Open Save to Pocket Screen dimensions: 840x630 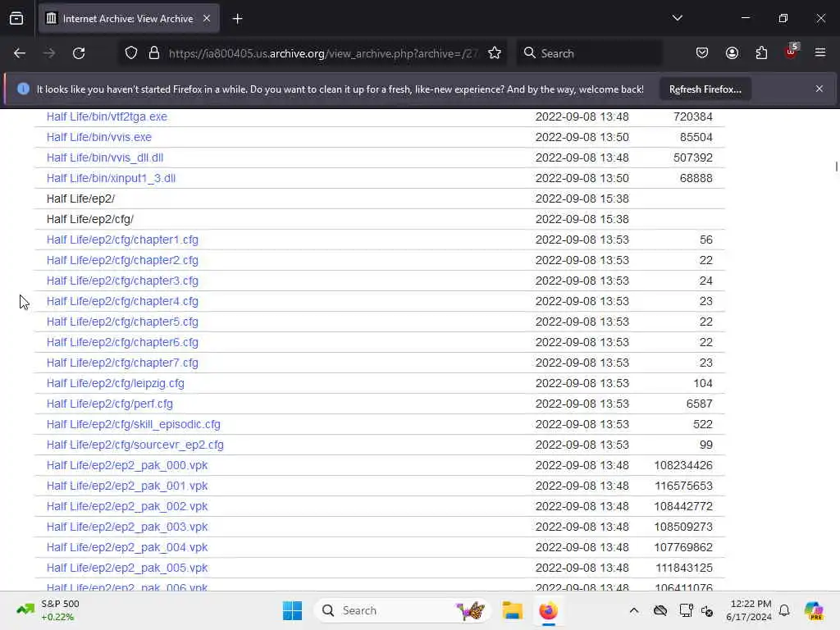point(702,53)
